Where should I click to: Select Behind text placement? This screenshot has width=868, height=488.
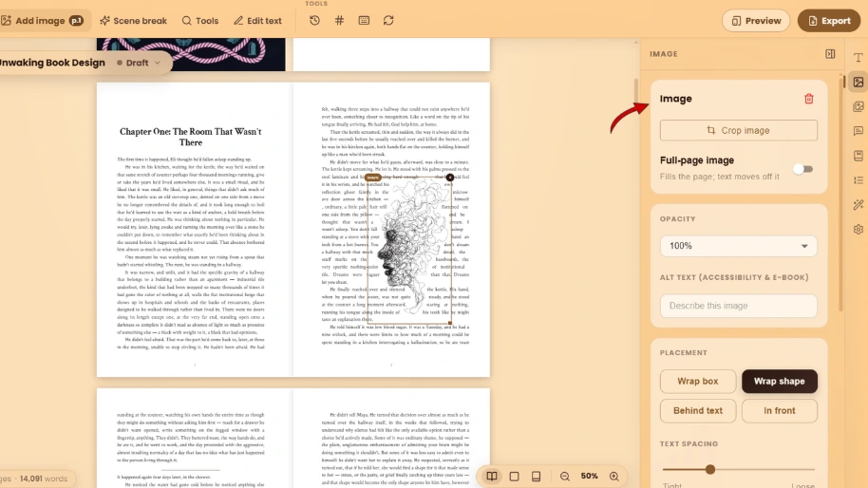(x=697, y=410)
